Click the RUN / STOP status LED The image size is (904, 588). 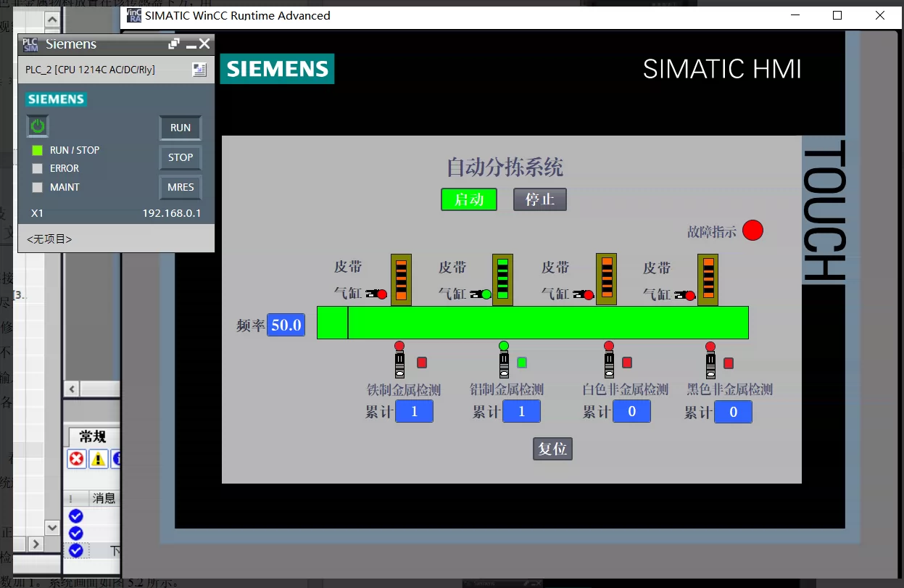click(x=38, y=150)
